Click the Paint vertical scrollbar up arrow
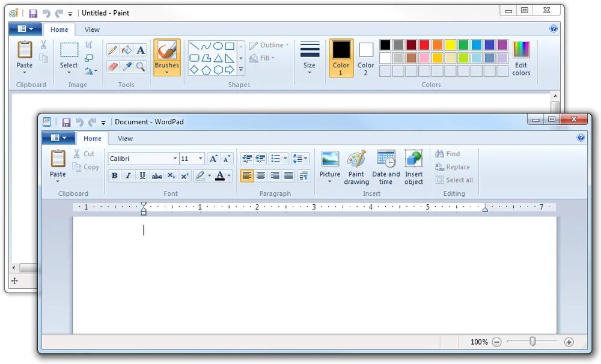 (x=555, y=96)
